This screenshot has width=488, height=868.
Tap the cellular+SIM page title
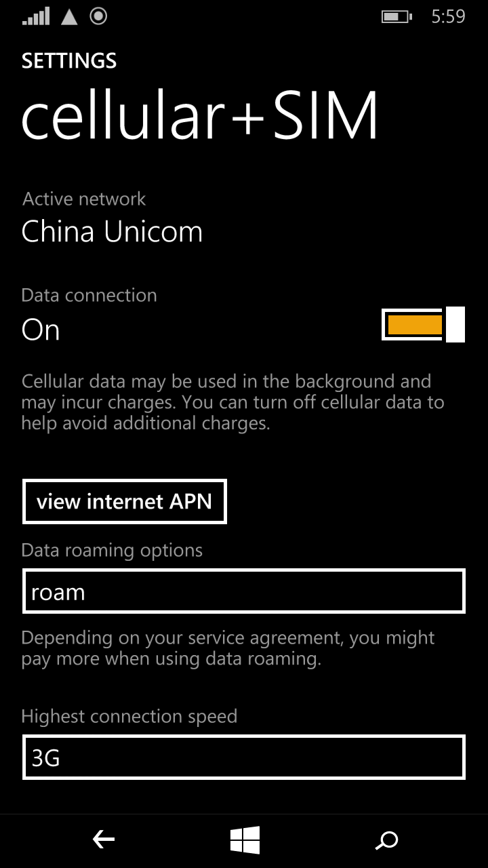pos(200,115)
